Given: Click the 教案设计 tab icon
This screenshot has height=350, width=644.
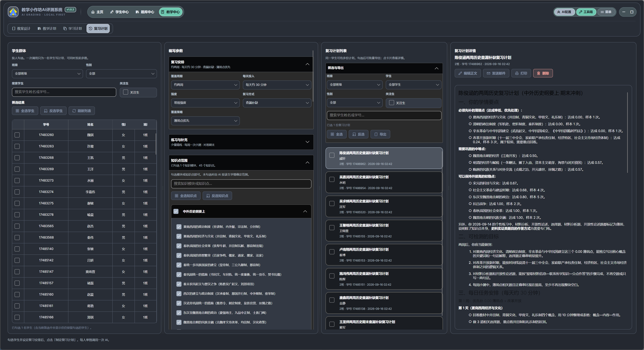Looking at the screenshot, I should (14, 28).
